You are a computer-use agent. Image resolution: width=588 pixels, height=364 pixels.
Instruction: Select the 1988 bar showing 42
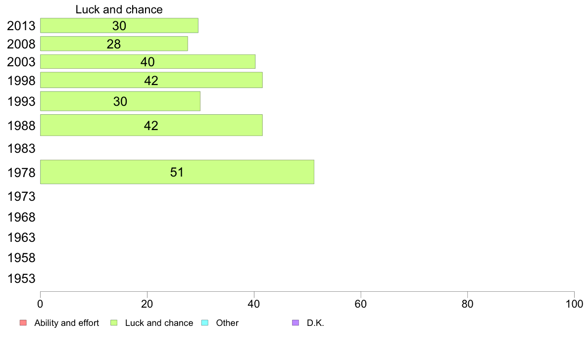(151, 125)
